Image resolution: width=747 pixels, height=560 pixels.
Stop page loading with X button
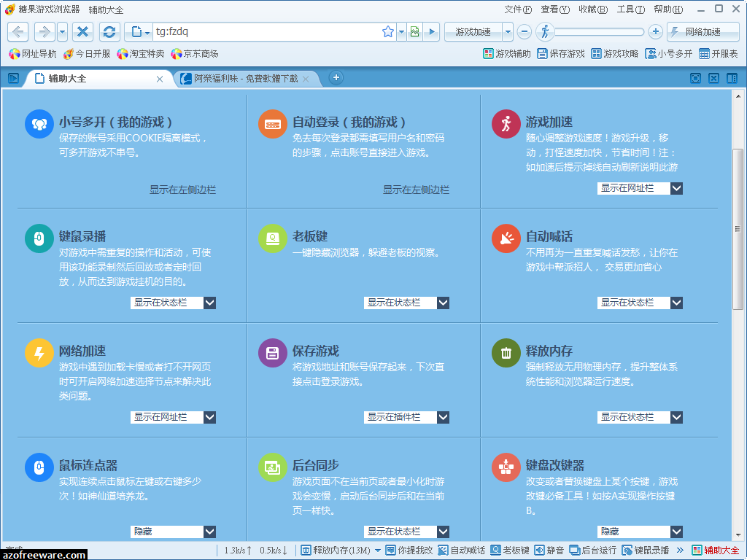82,32
